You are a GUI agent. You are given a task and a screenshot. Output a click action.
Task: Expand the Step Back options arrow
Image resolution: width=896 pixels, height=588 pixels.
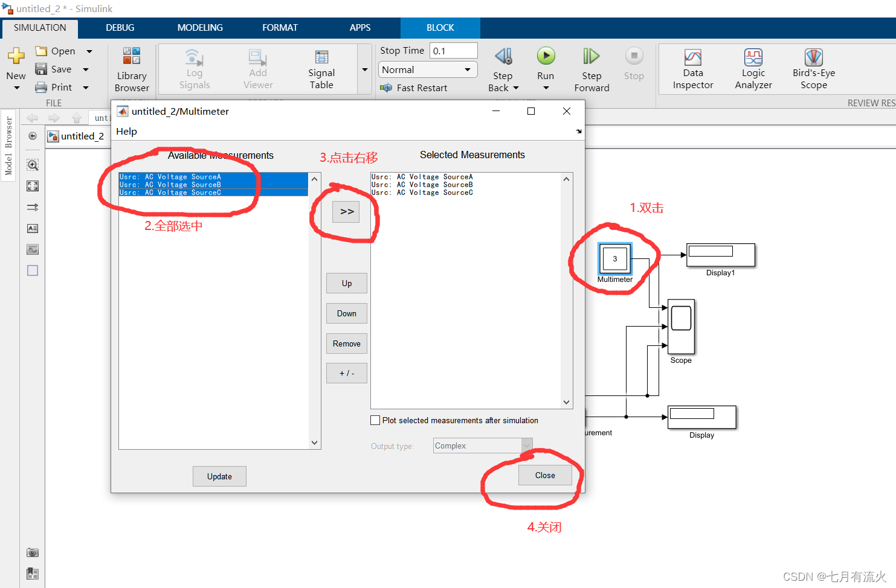(x=516, y=88)
